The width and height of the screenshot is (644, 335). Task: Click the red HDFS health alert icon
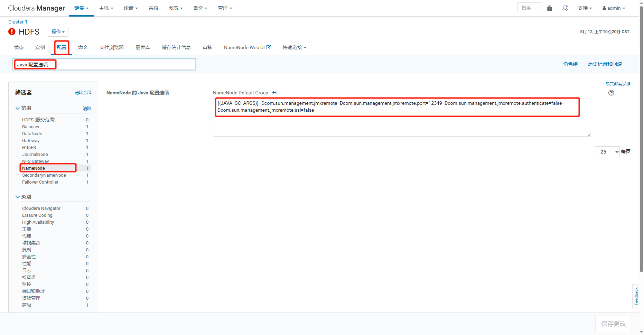pos(12,32)
